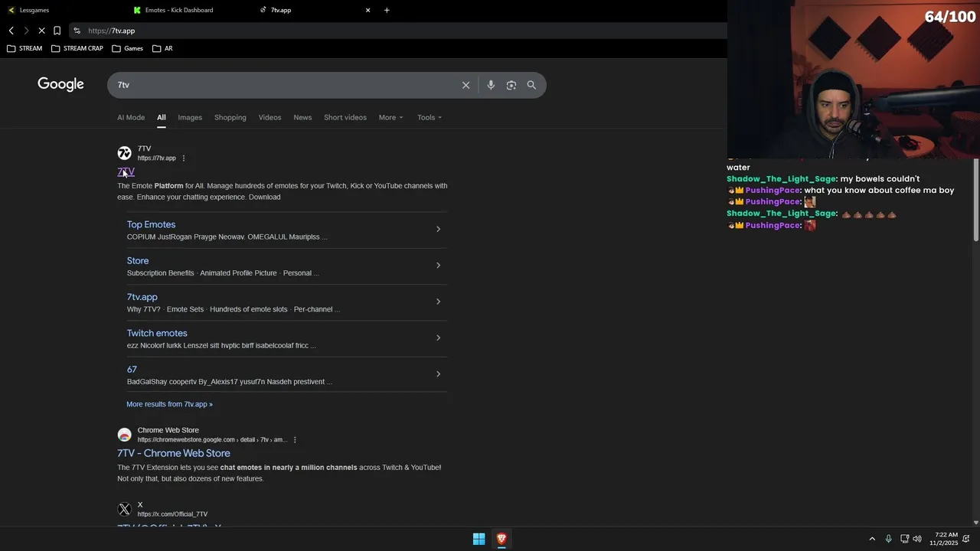Click the taskbar microphone icon

click(x=888, y=539)
